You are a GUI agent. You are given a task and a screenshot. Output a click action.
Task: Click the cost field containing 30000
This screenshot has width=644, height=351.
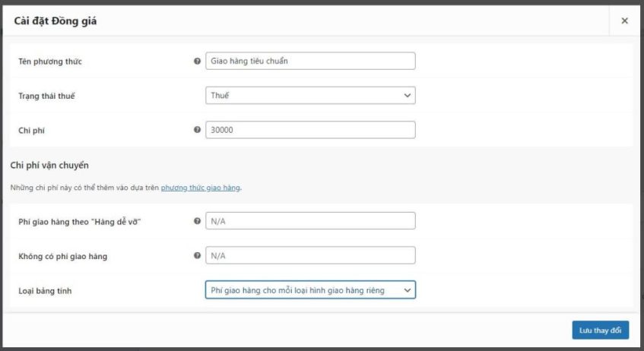310,130
